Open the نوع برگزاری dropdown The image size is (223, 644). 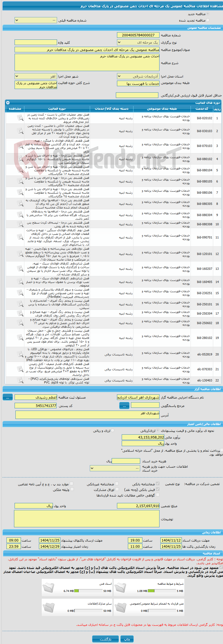(138, 42)
